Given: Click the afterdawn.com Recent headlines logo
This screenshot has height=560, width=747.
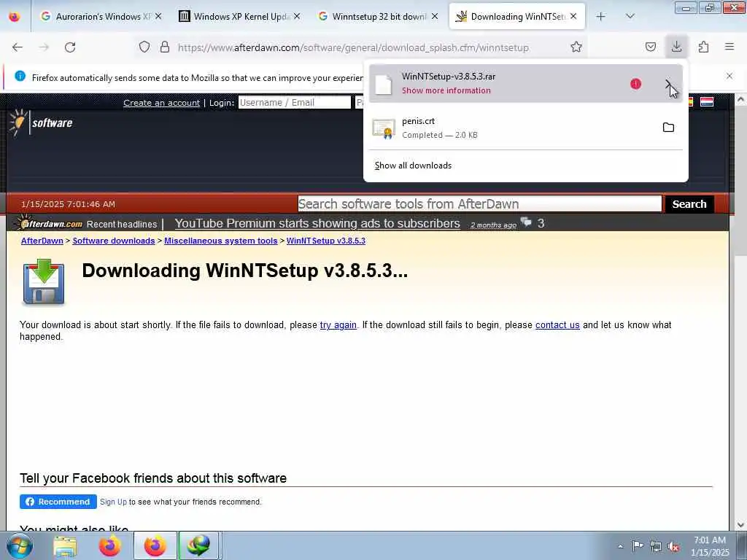Looking at the screenshot, I should 49,223.
